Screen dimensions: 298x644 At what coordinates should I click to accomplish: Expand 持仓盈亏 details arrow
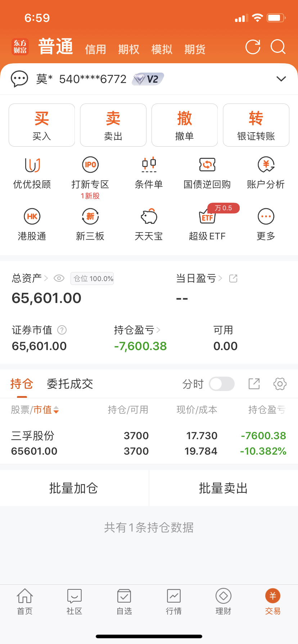(159, 330)
